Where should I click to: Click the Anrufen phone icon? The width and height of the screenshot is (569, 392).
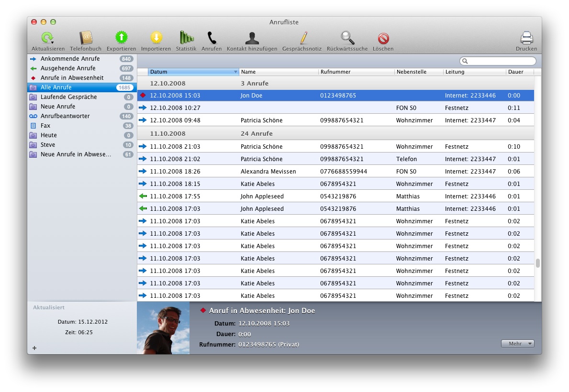coord(212,38)
